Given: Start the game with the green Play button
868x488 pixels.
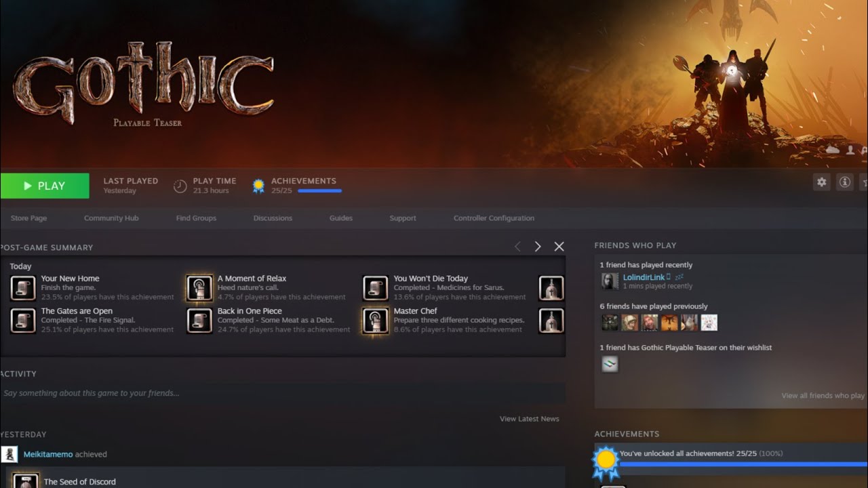Looking at the screenshot, I should pyautogui.click(x=45, y=186).
